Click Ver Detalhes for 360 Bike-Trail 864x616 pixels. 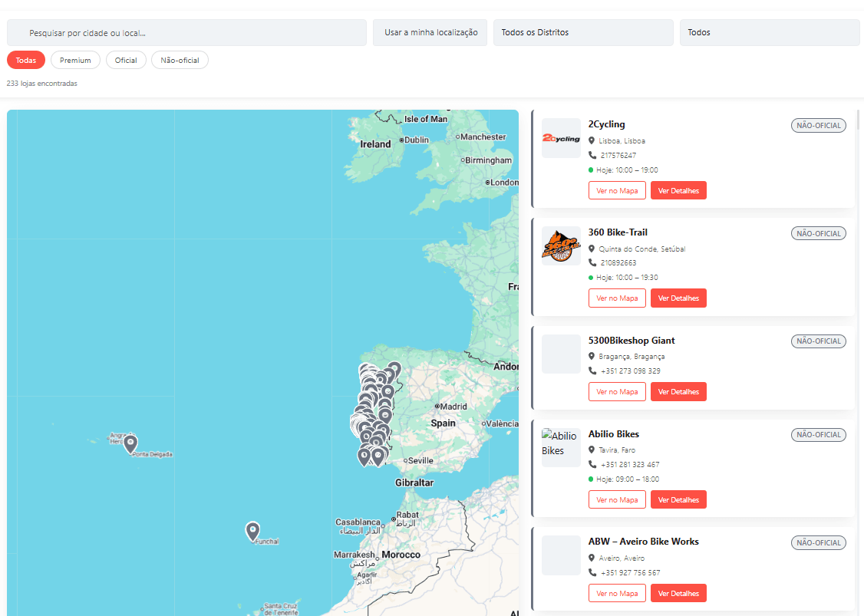click(x=678, y=298)
